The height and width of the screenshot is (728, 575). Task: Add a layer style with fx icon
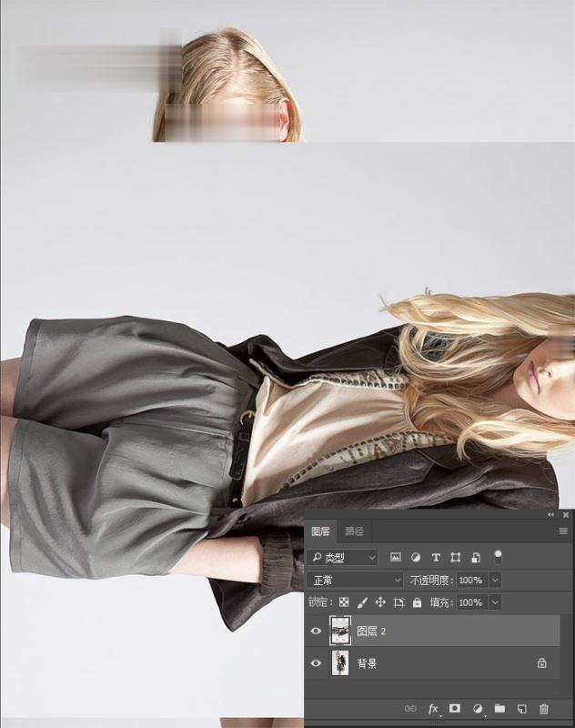(433, 709)
